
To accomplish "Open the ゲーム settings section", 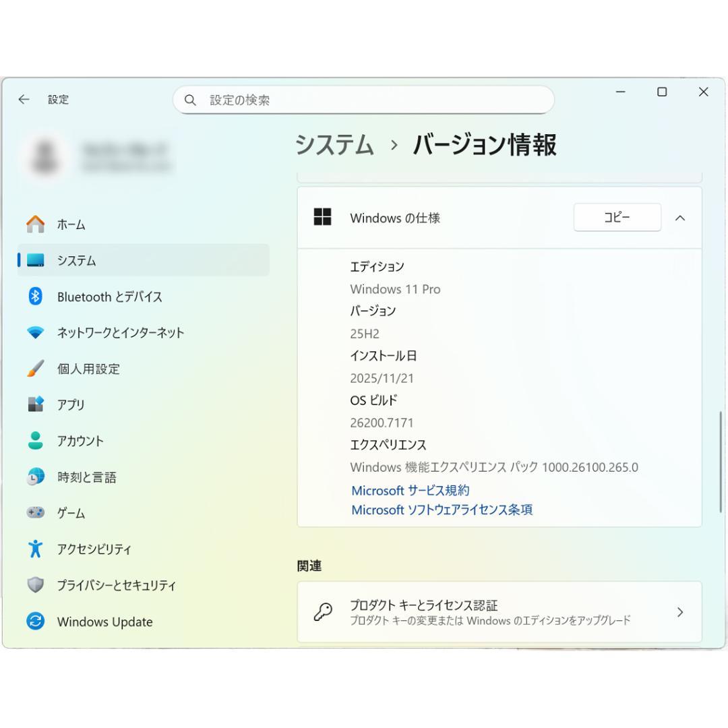I will [70, 513].
